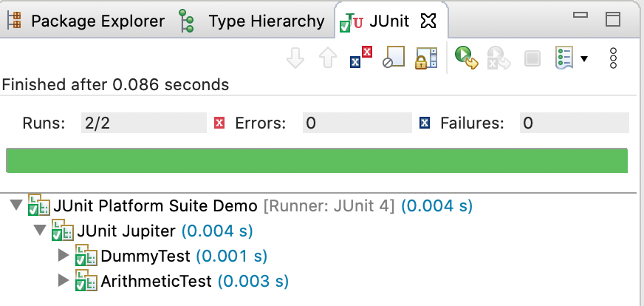
Task: Click the JUnit Jupiter suite icon
Action: pos(63,230)
